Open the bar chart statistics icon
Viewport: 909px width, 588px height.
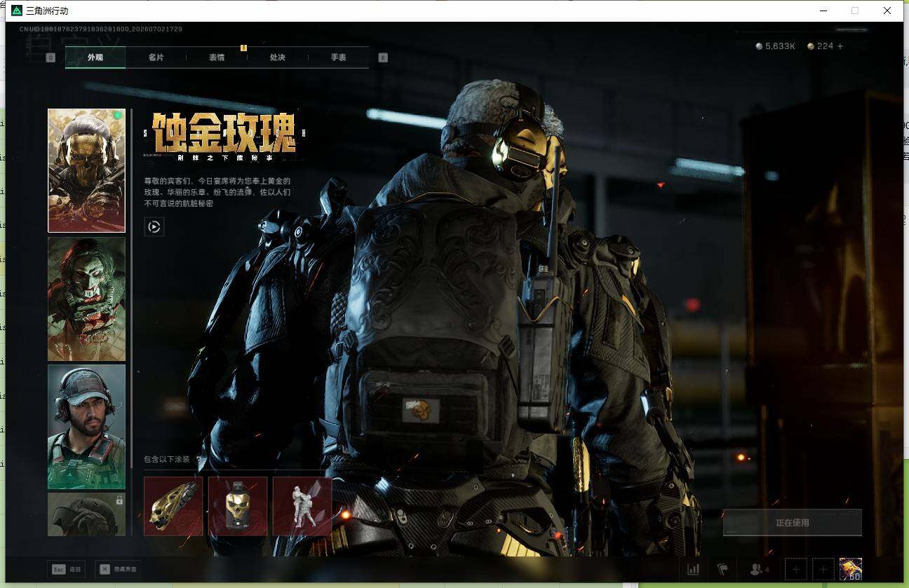pos(694,569)
